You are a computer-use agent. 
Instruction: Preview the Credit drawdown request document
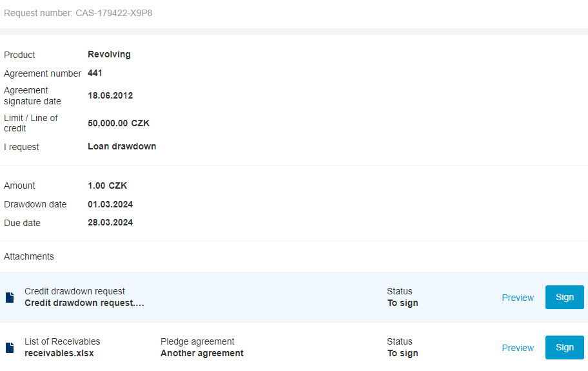(x=518, y=298)
